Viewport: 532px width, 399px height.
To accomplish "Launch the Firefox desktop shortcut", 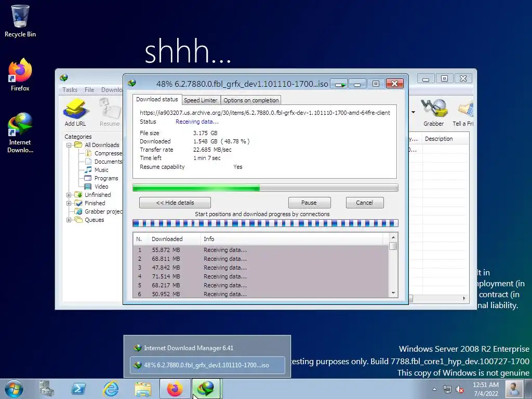I will pos(20,75).
